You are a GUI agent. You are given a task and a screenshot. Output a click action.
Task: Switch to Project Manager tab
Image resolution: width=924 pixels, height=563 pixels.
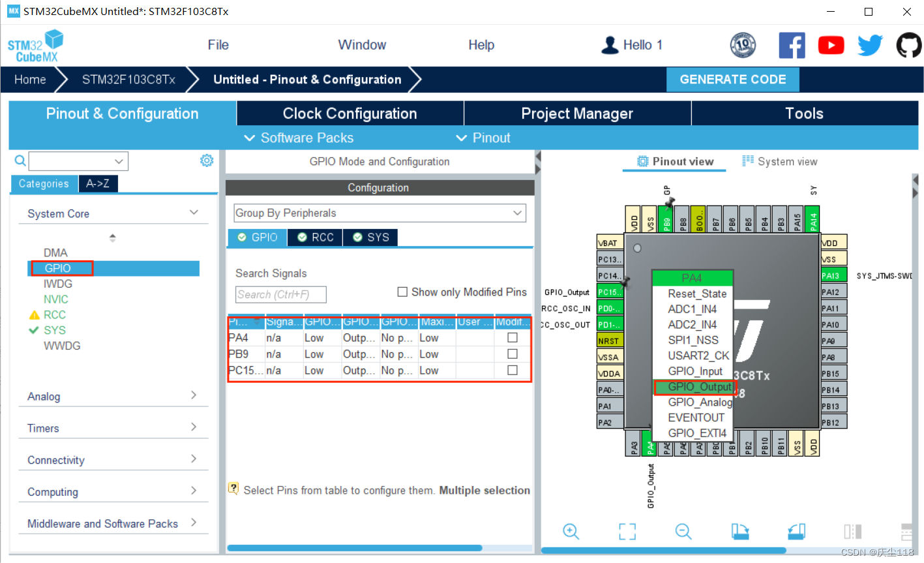pos(577,114)
